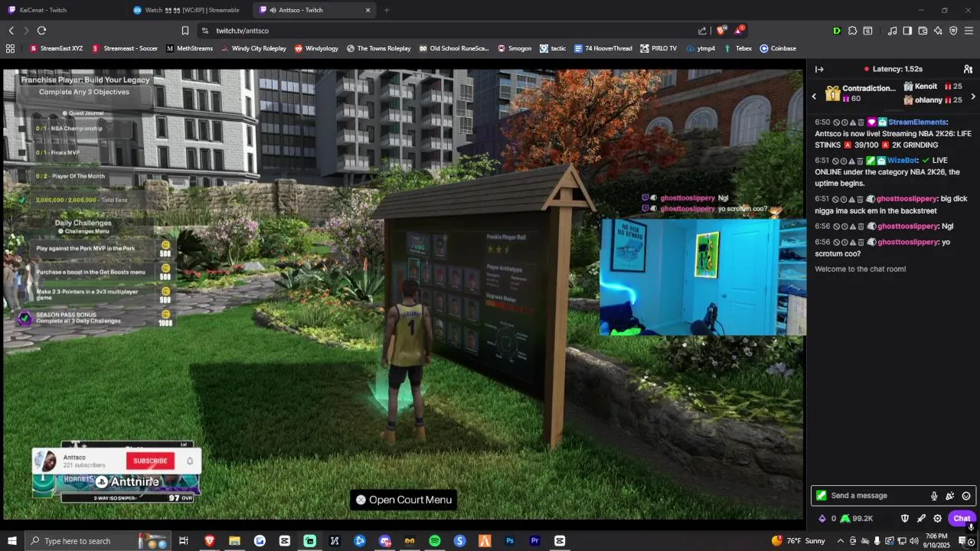Open the Windy City Roleplay bookmark
Viewport: 980px width, 551px height.
coord(253,48)
